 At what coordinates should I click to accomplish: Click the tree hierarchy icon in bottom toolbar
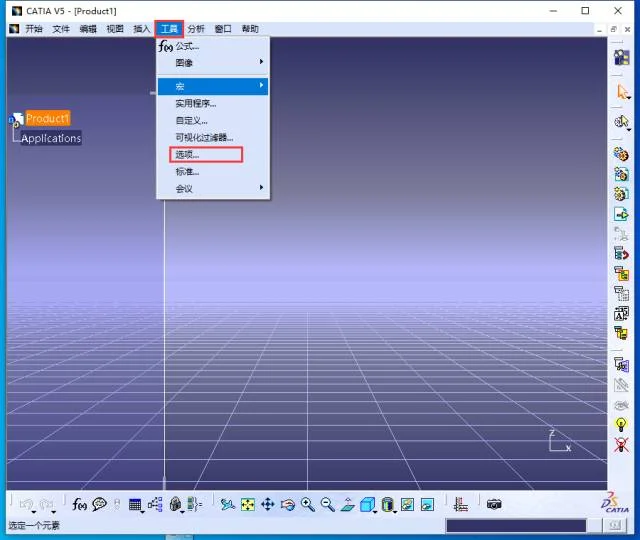click(155, 504)
